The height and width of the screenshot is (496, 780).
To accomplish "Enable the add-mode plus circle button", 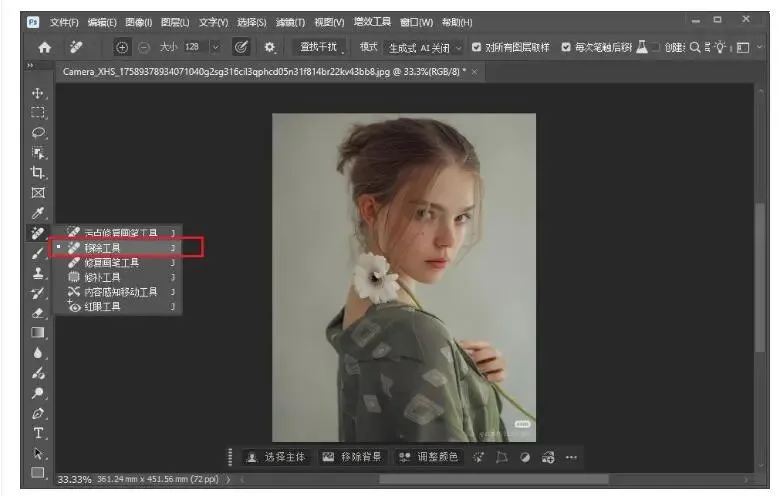I will click(x=123, y=47).
